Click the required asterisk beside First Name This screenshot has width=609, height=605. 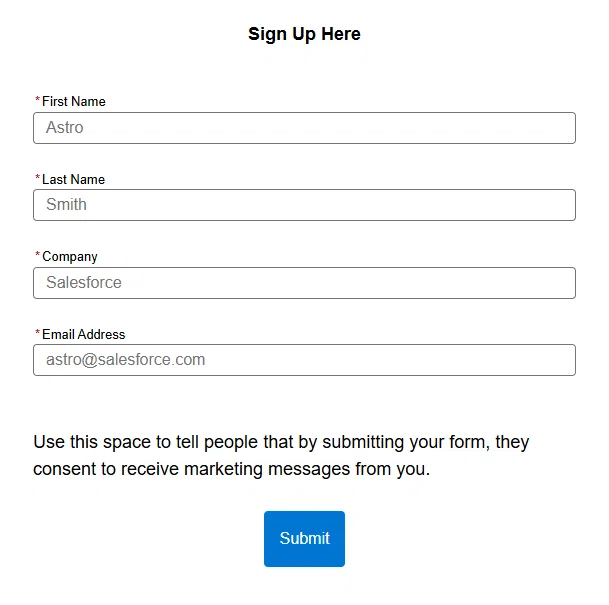point(37,99)
